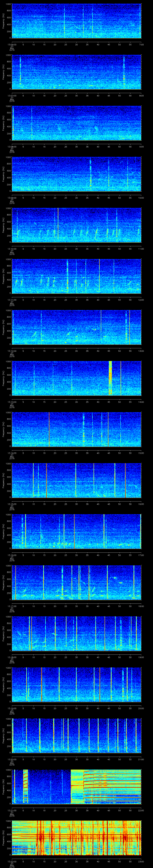This screenshot has height=868, width=153.
Task: Pick the spectrogram panel starting at 13:11:00
Action: 77,276
